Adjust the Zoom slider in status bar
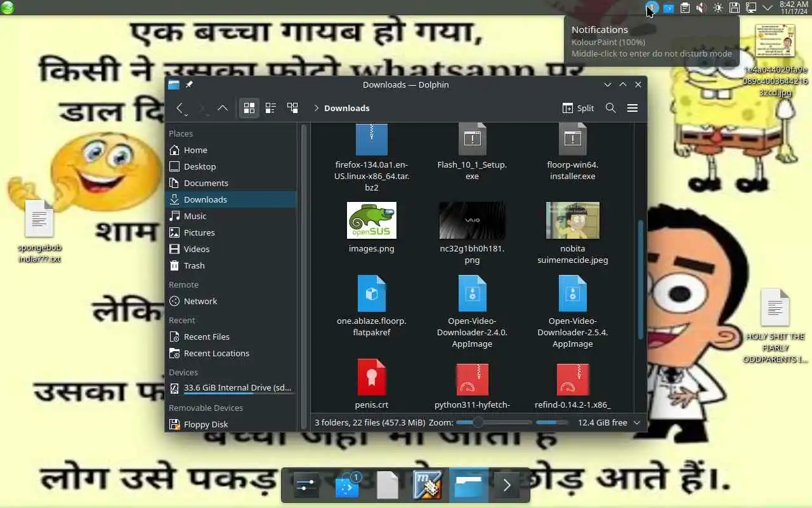812x508 pixels. point(494,422)
